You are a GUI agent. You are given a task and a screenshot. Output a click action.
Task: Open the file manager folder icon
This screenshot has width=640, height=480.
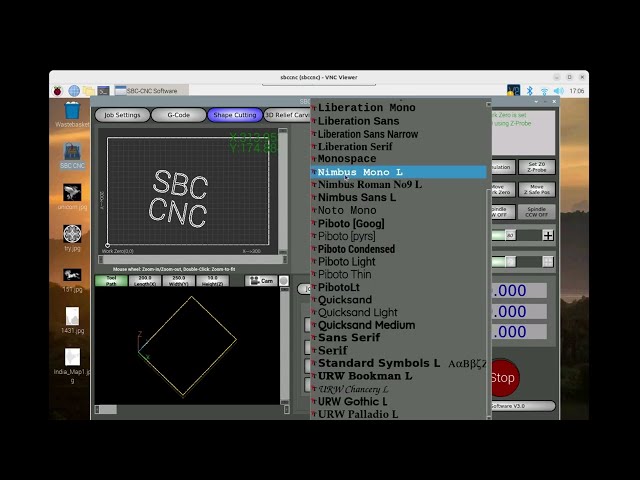88,91
